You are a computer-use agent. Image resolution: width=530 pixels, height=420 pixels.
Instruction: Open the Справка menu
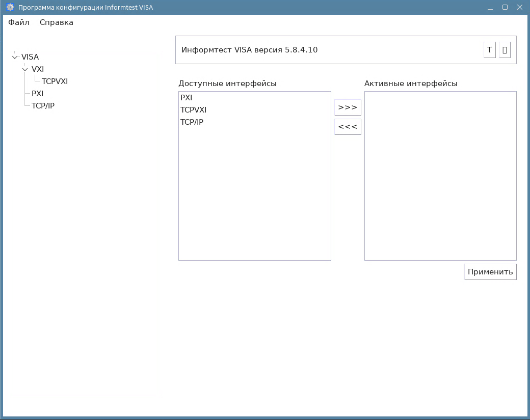point(57,22)
